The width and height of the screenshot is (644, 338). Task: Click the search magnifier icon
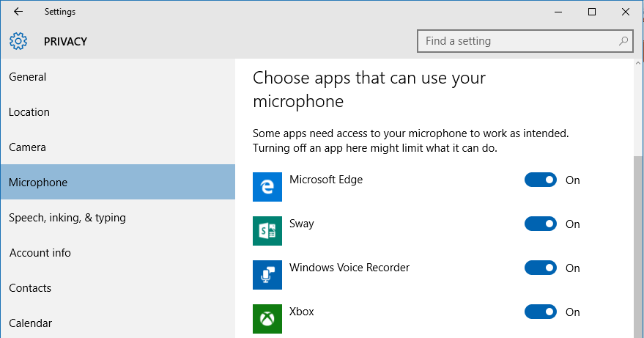coord(623,41)
